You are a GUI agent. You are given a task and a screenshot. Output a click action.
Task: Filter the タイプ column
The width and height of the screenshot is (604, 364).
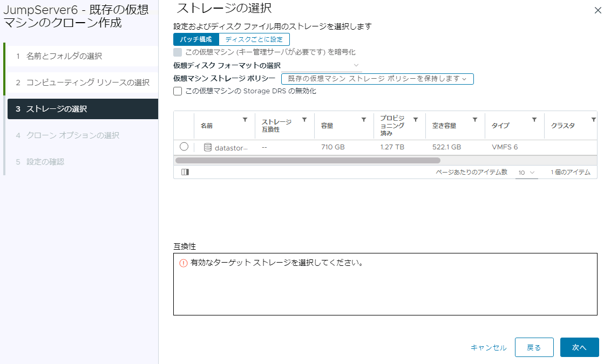coord(534,120)
